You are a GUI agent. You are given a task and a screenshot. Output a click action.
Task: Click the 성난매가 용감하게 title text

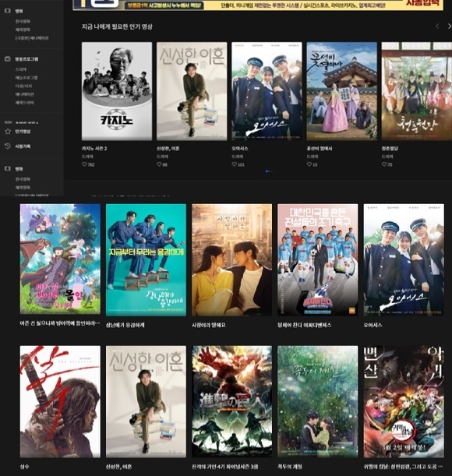tap(125, 325)
